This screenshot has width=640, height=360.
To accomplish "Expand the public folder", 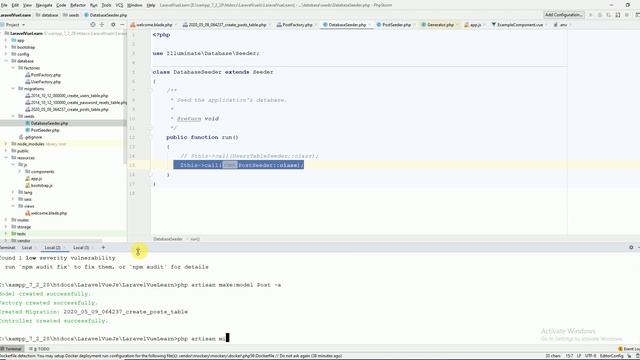I will coord(6,151).
